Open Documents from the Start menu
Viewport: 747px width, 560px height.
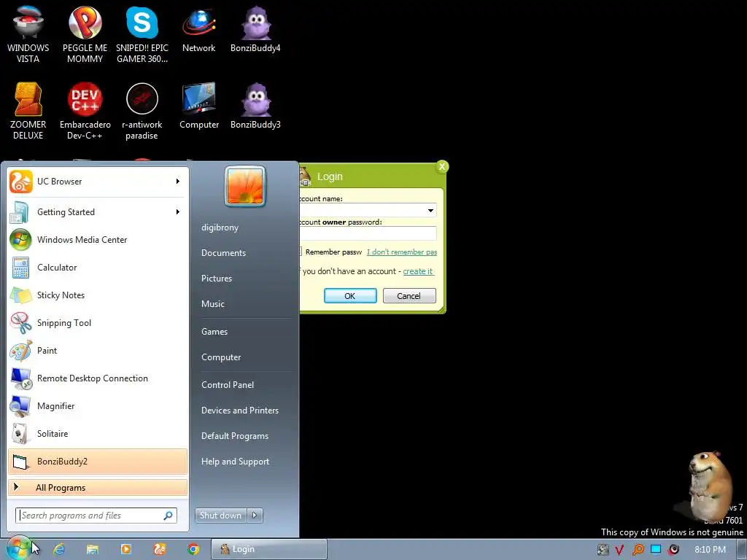223,253
